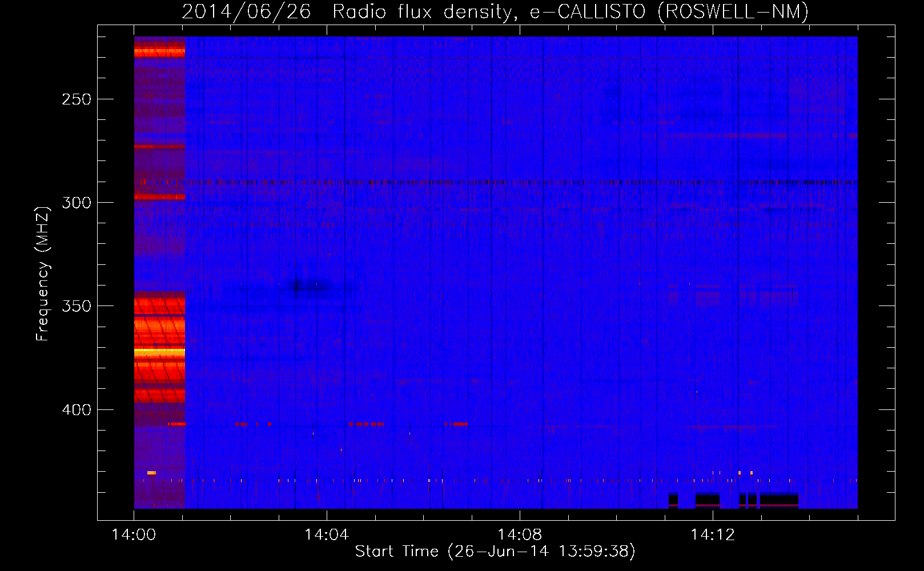Click the 'Frequency (MHZ)' axis label
This screenshot has width=924, height=571.
coord(43,274)
